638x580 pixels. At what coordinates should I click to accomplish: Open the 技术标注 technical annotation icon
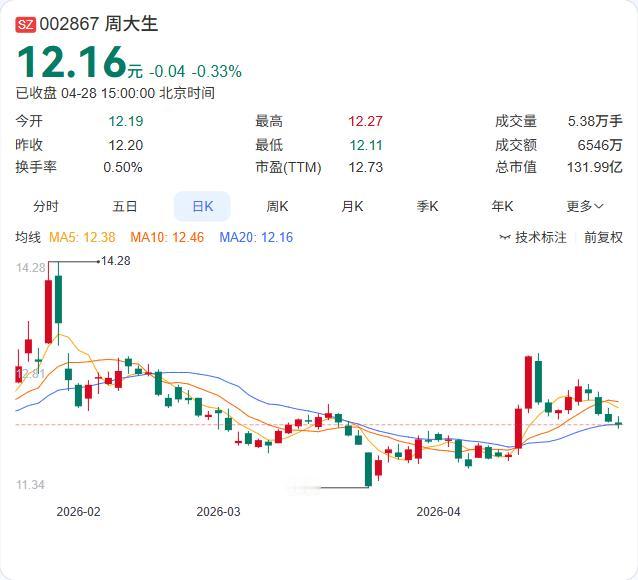click(x=505, y=237)
